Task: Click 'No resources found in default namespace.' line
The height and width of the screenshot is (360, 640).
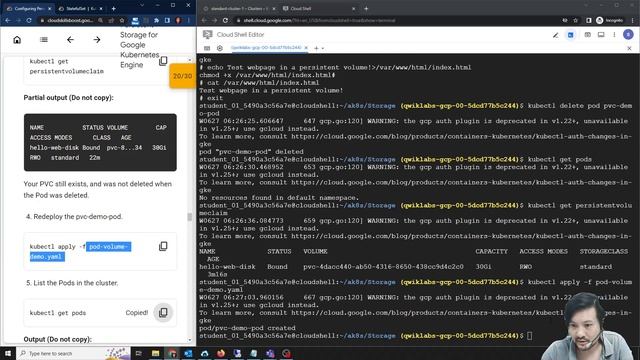Action: coord(279,198)
